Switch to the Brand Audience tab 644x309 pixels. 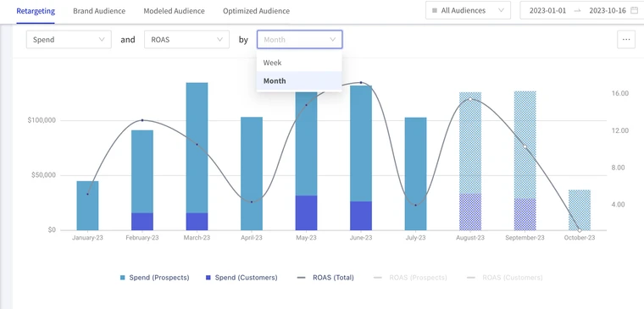pos(99,11)
